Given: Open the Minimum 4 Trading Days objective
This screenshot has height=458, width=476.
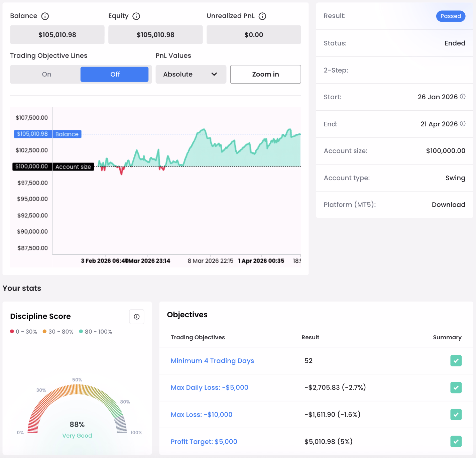Looking at the screenshot, I should click(212, 361).
